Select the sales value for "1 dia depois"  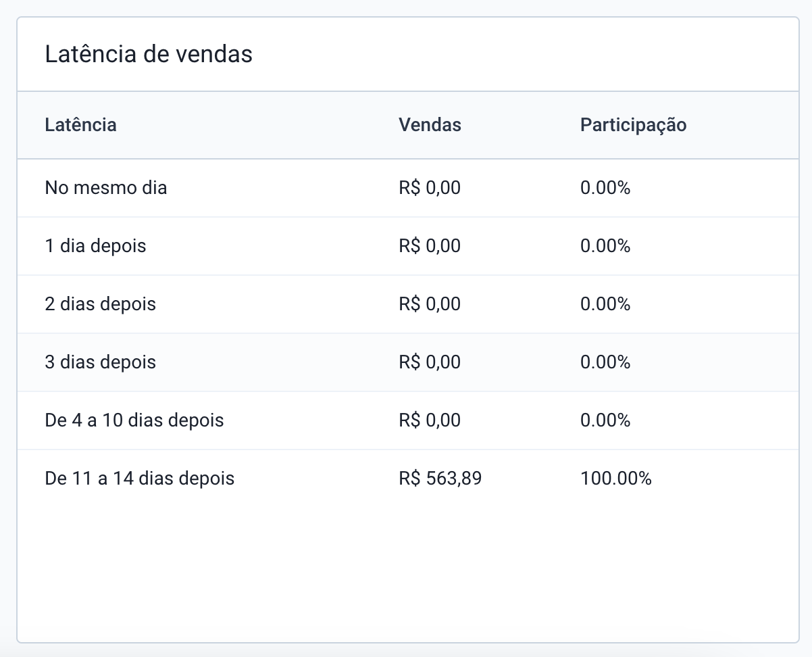[430, 245]
